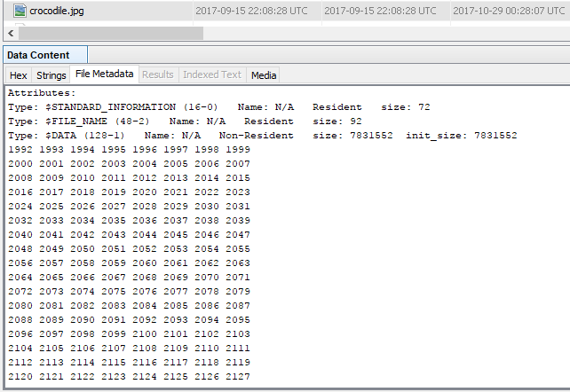
Task: Click the $FILE_NAME (48-2) attribute line
Action: 185,122
